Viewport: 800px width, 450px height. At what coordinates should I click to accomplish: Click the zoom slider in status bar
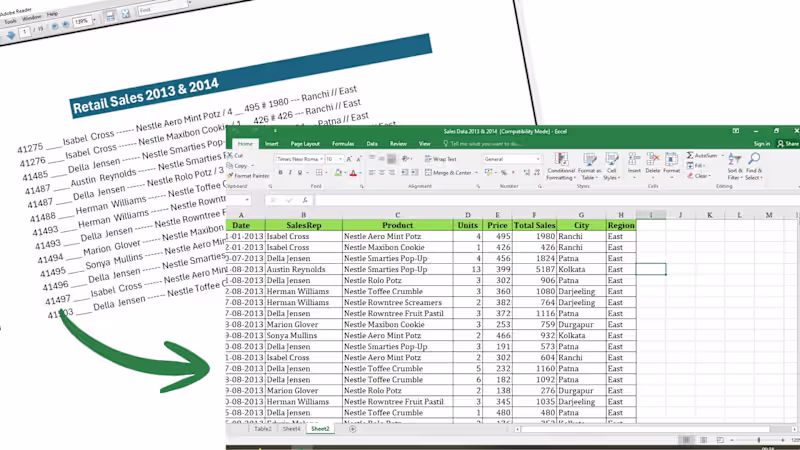759,440
